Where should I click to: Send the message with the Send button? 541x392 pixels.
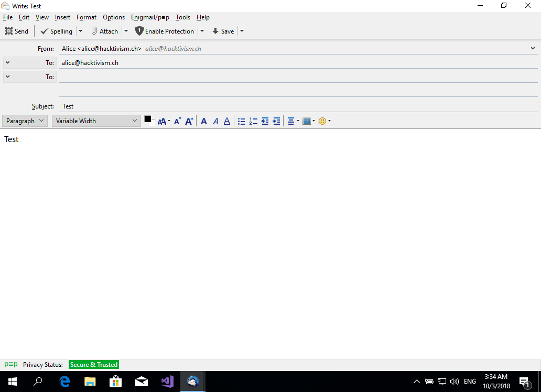[x=17, y=31]
